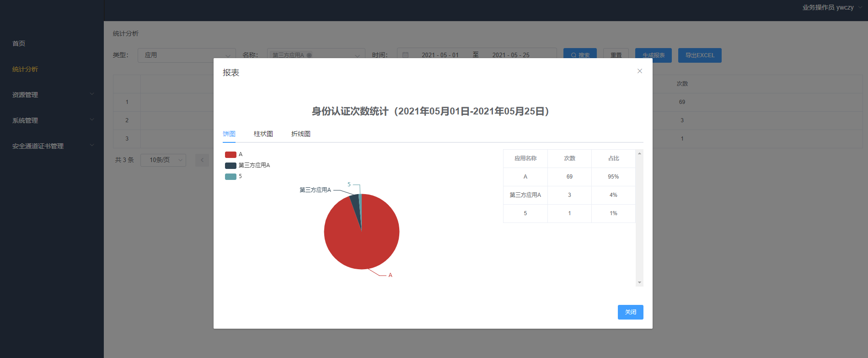Toggle legend swatch for 第三方应用A

pyautogui.click(x=230, y=166)
